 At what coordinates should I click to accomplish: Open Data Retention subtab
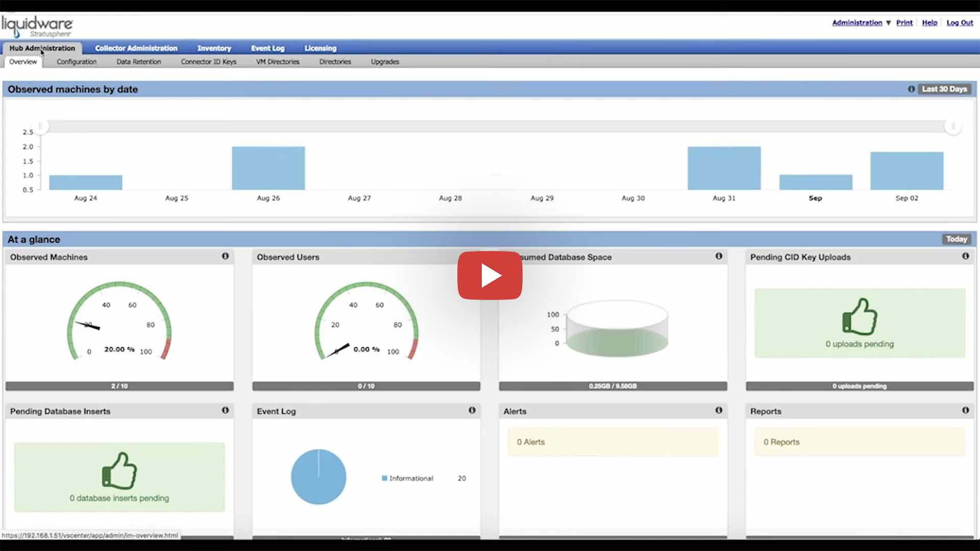[x=139, y=62]
